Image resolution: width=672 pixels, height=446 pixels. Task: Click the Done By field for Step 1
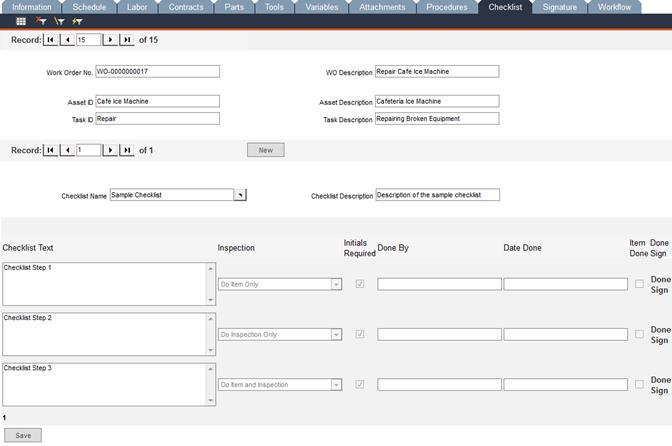(x=439, y=284)
